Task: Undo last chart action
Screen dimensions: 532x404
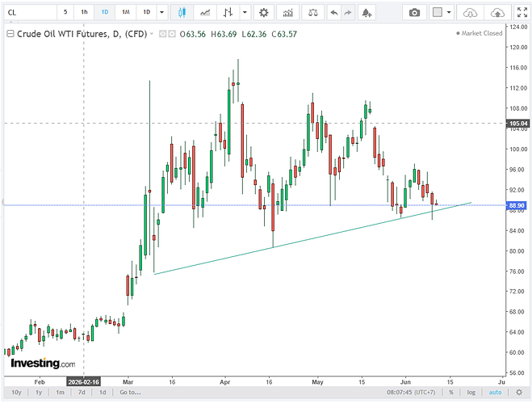Action: tap(334, 13)
